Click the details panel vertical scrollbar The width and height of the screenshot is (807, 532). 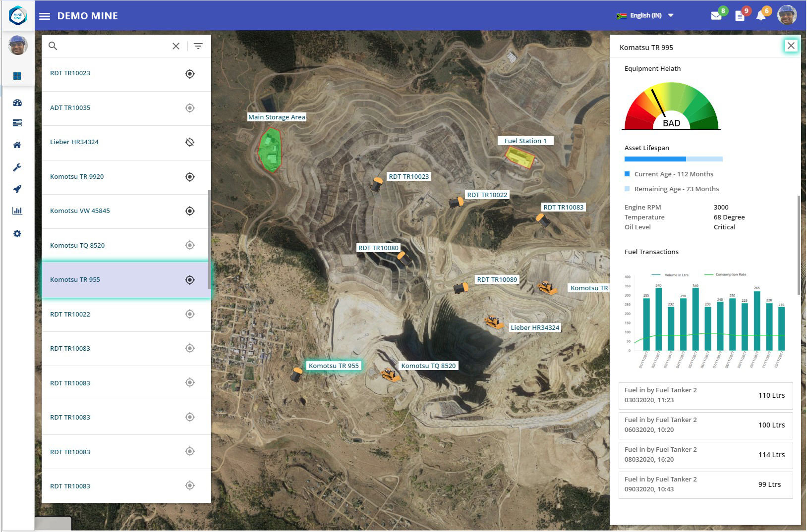click(799, 245)
